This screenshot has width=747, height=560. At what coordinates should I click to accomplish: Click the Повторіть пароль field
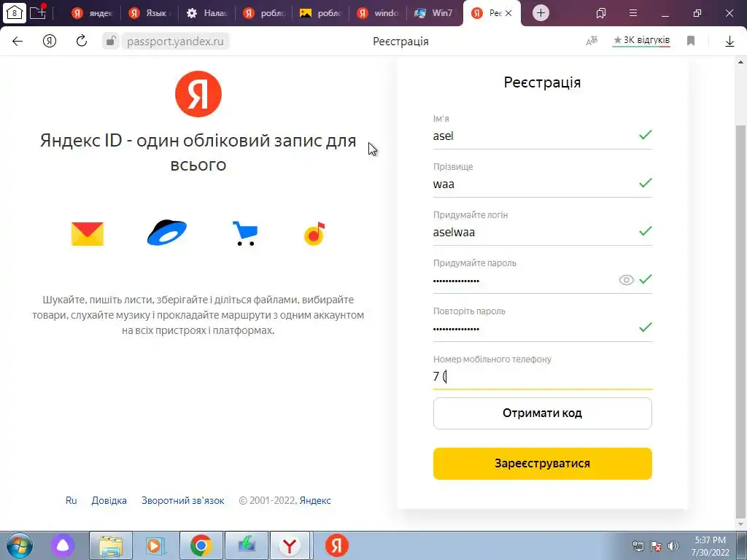coord(542,329)
